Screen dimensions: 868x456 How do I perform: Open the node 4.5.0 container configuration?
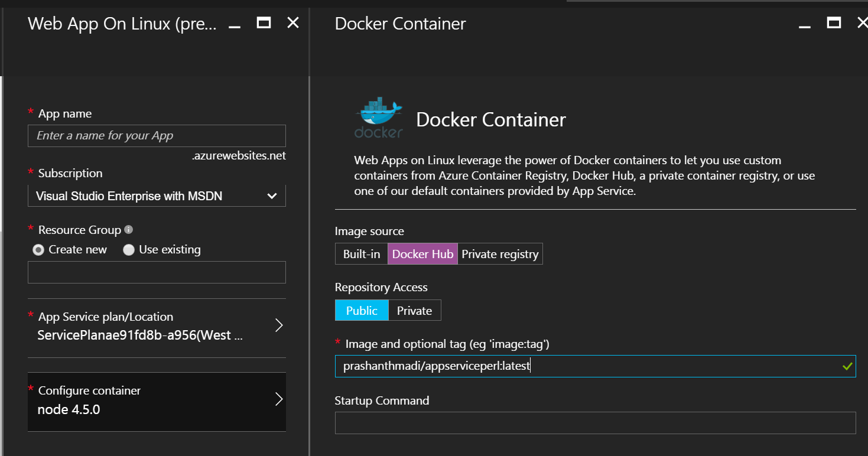(157, 402)
